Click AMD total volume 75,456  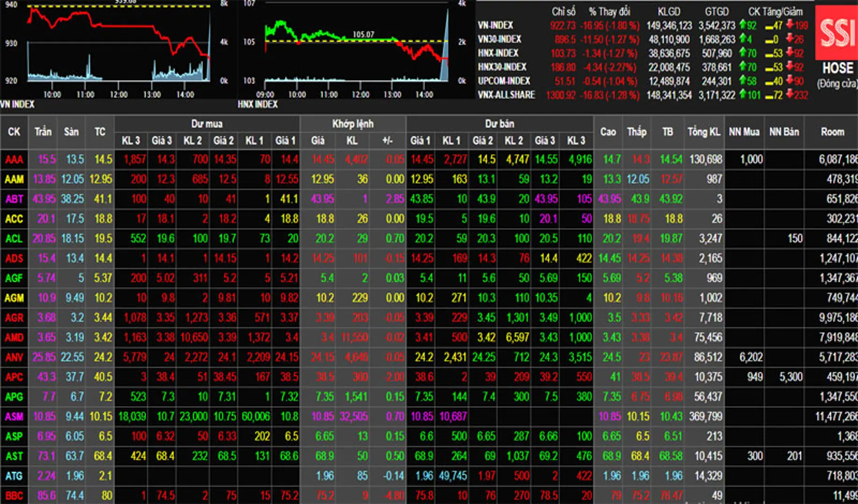(708, 337)
